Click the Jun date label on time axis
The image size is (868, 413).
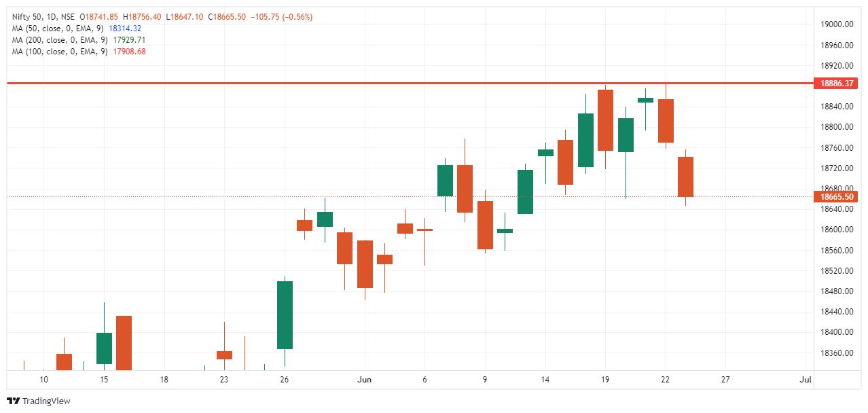point(365,379)
